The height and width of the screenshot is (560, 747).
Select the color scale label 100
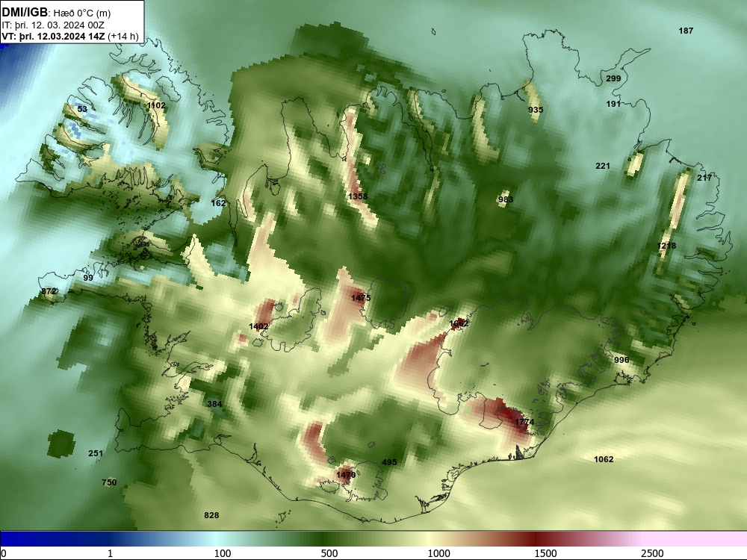(x=223, y=553)
